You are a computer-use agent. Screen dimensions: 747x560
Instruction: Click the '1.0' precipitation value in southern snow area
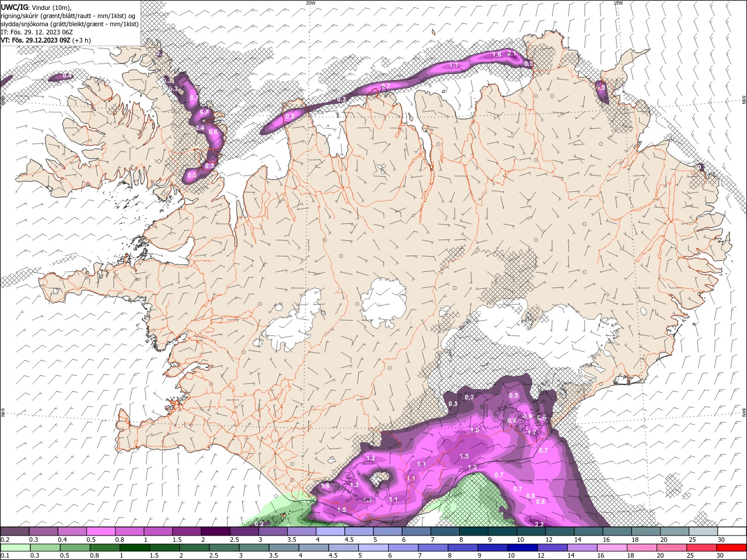(474, 430)
